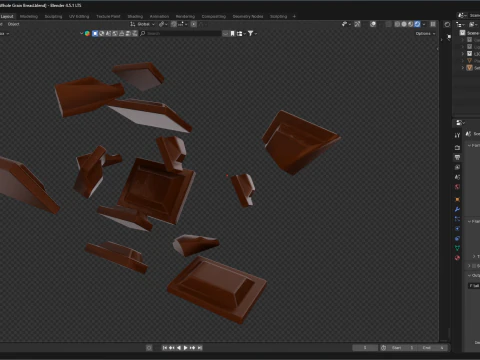Viewport: 480px width, 360px height.
Task: Open the Modifiers wrench tab
Action: [457, 209]
